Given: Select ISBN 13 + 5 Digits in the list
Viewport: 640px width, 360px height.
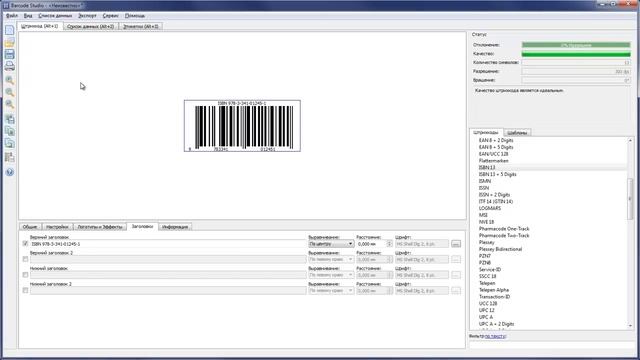Looking at the screenshot, I should pyautogui.click(x=497, y=174).
